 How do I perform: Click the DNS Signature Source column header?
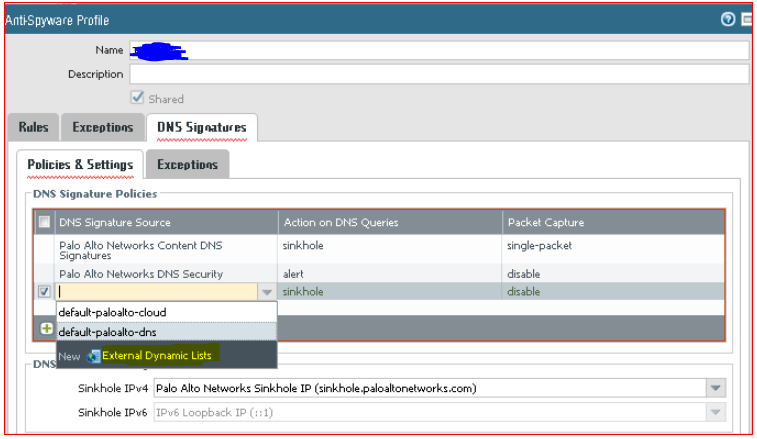[167, 223]
